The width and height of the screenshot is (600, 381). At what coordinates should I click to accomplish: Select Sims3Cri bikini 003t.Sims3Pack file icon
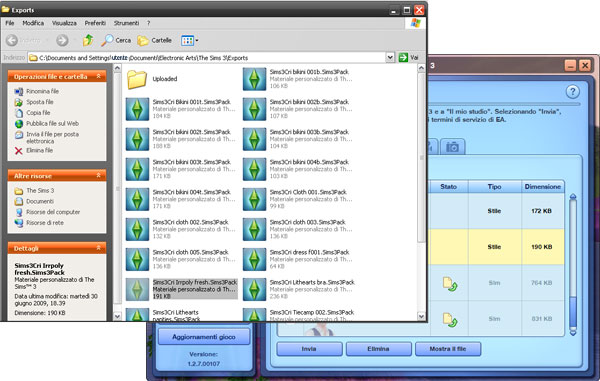(x=137, y=169)
